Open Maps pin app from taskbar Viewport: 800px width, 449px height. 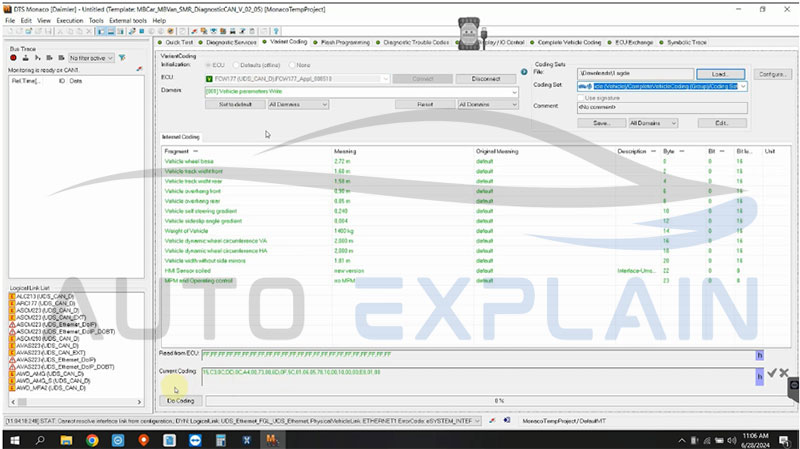click(143, 440)
